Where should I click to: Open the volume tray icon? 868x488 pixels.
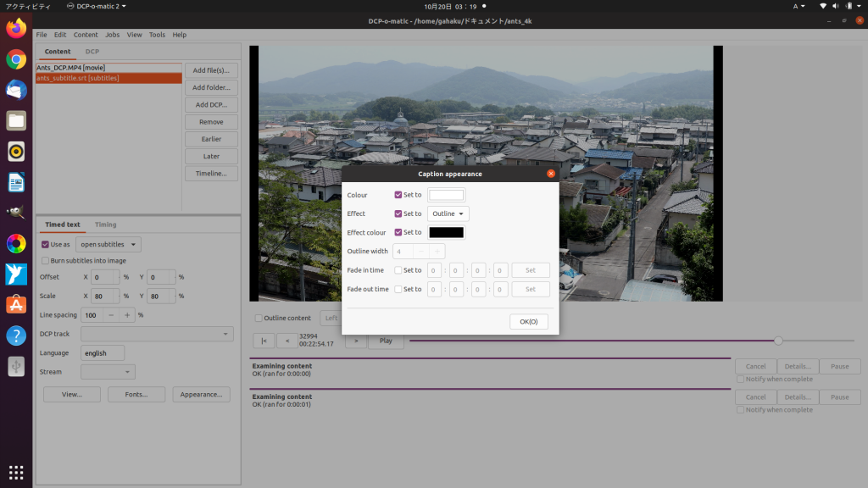click(x=835, y=6)
